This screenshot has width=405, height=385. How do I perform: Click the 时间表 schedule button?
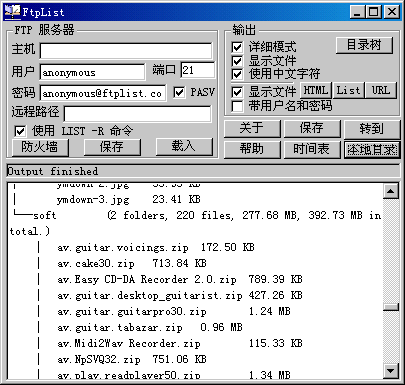tap(312, 149)
